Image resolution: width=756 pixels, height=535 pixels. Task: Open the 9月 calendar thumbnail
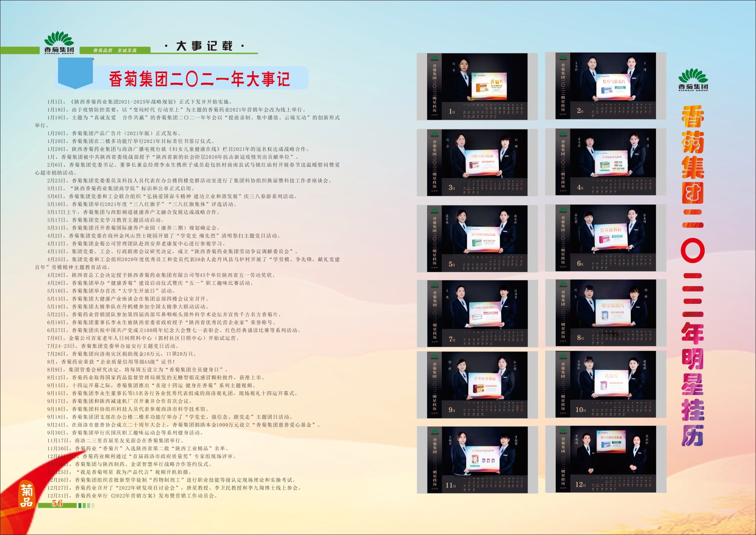pos(477,385)
